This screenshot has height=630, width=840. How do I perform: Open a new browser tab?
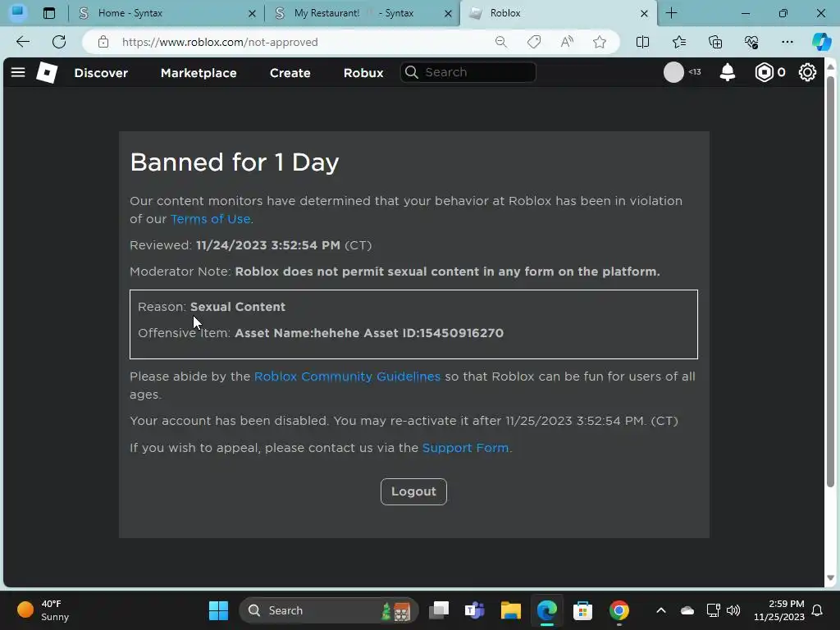click(x=671, y=13)
